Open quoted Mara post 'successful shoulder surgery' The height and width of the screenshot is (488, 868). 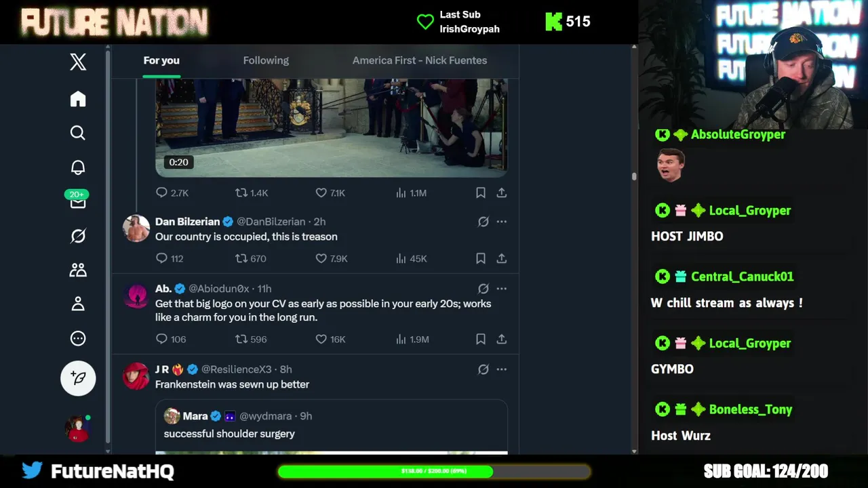(x=332, y=426)
